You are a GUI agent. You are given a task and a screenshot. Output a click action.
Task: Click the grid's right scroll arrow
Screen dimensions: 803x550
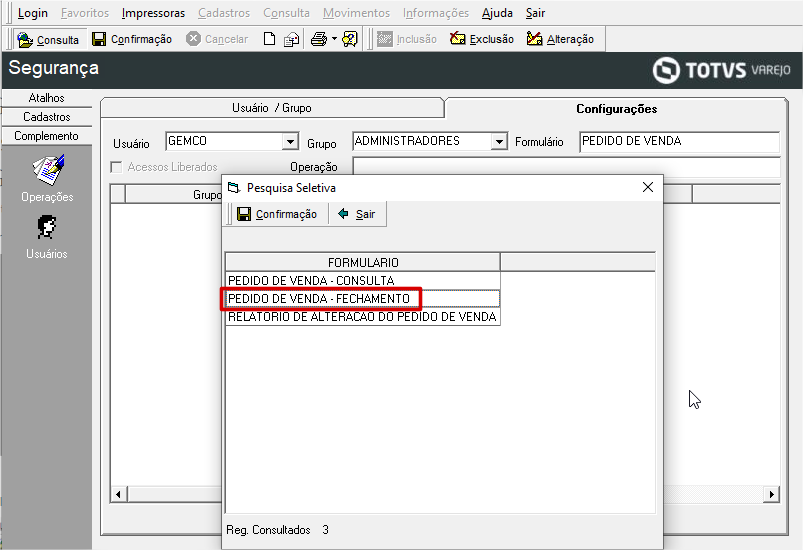tap(771, 494)
